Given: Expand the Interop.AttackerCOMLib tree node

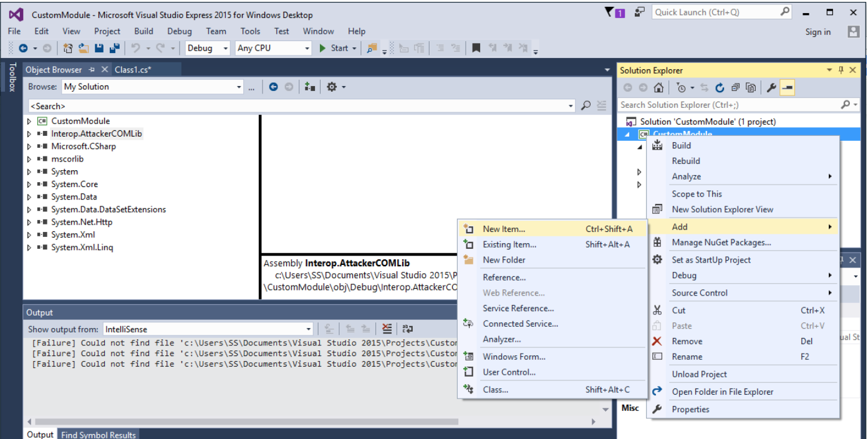Looking at the screenshot, I should point(29,134).
